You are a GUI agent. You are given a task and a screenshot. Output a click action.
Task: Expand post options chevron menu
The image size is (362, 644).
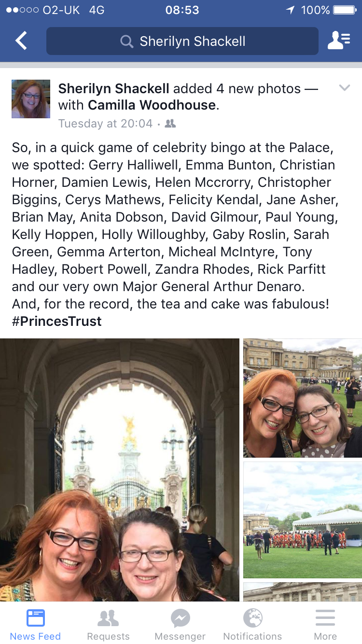(344, 87)
